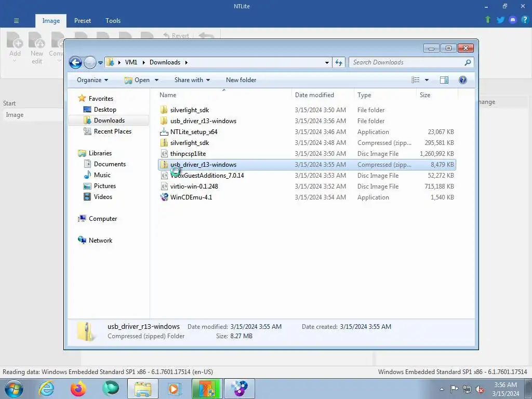Click the Explorer forward arrow button
The width and height of the screenshot is (532, 399).
click(90, 62)
